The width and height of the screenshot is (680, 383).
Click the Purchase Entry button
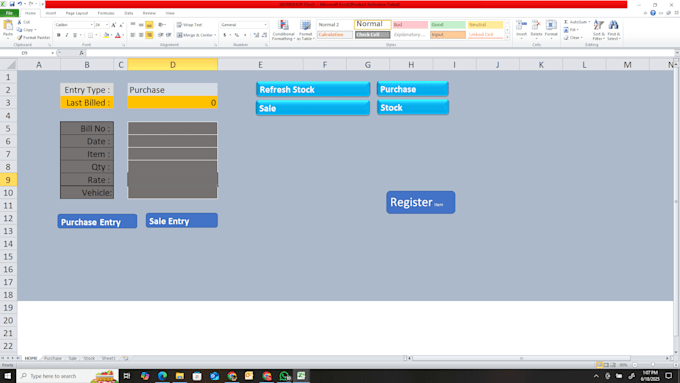pos(97,222)
